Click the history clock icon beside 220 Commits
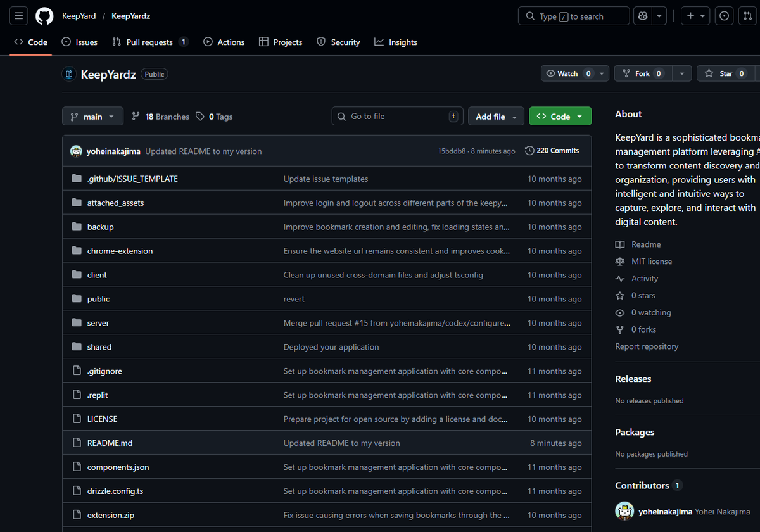The width and height of the screenshot is (760, 532). [x=529, y=151]
